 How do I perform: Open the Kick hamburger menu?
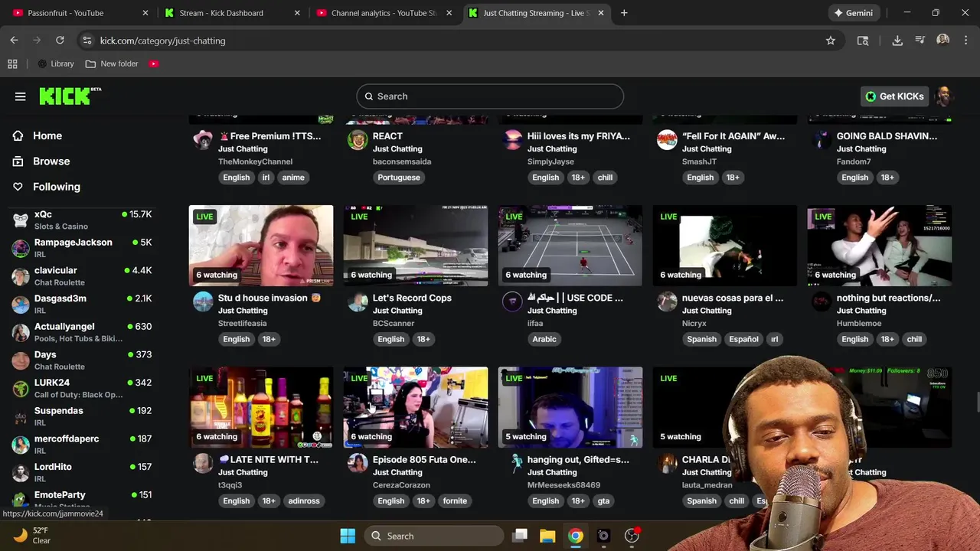tap(21, 96)
